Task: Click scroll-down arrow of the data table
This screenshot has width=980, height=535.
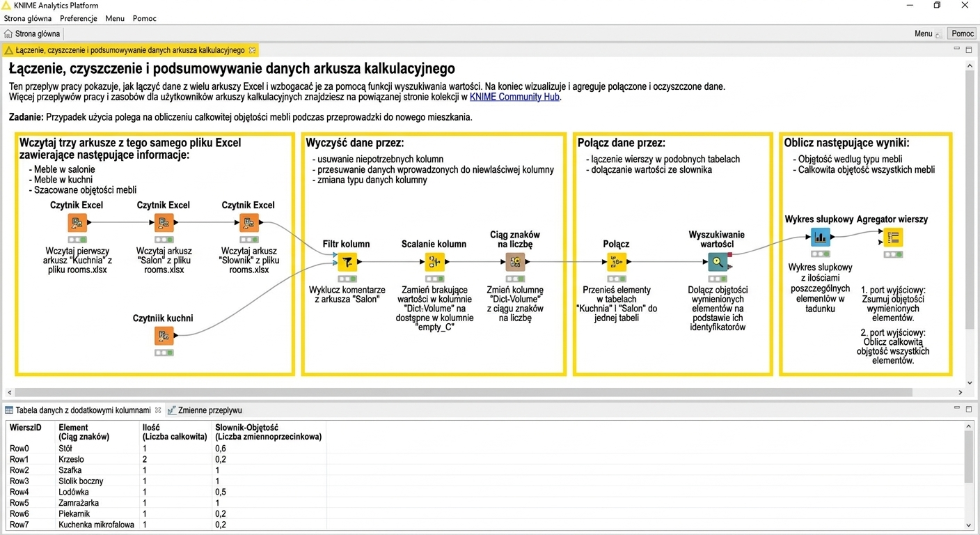Action: point(969,525)
